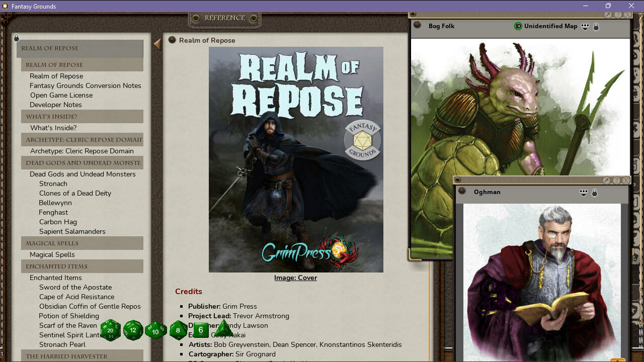Toggle the ID indicator on the Unidentified Map

pyautogui.click(x=518, y=26)
